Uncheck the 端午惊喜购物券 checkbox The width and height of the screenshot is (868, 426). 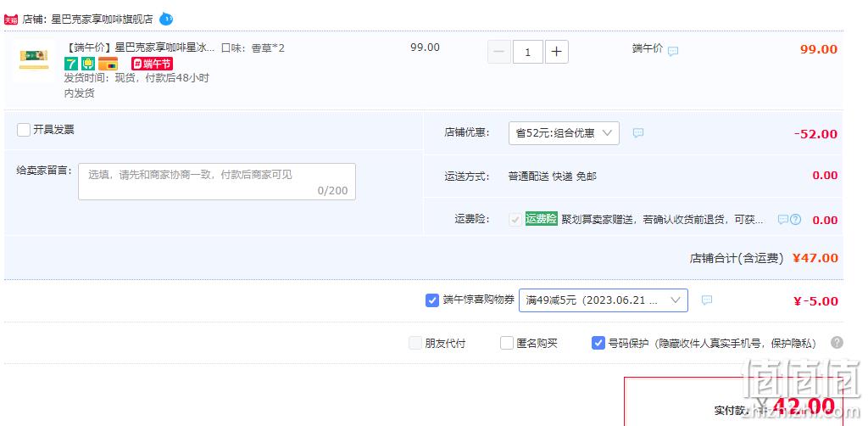point(432,300)
